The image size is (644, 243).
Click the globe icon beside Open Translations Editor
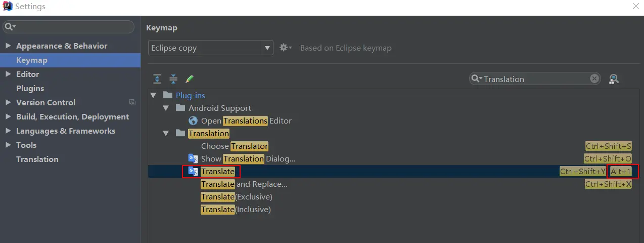click(x=193, y=121)
